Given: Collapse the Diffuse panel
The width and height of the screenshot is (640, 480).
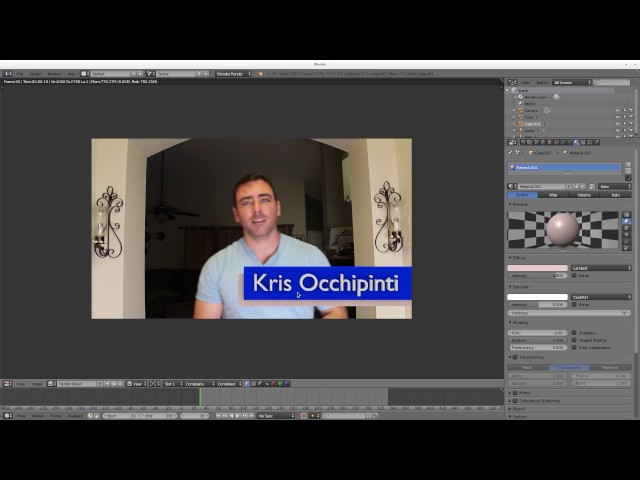Looking at the screenshot, I should pyautogui.click(x=518, y=258).
